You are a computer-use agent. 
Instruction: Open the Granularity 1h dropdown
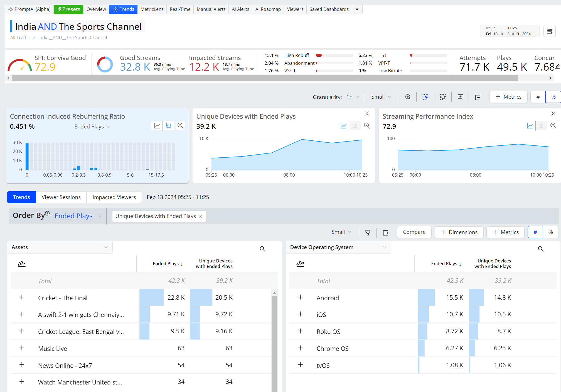353,97
